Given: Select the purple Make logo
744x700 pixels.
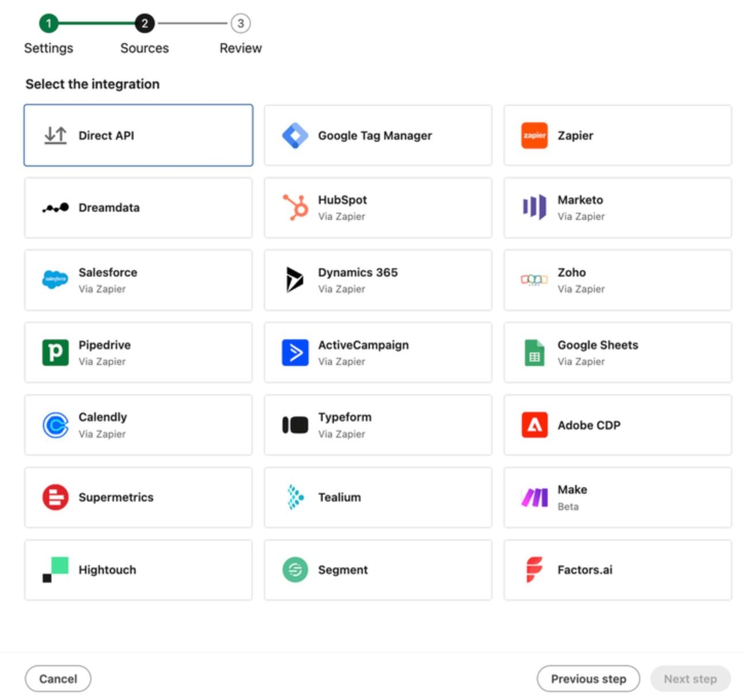Looking at the screenshot, I should coord(534,497).
